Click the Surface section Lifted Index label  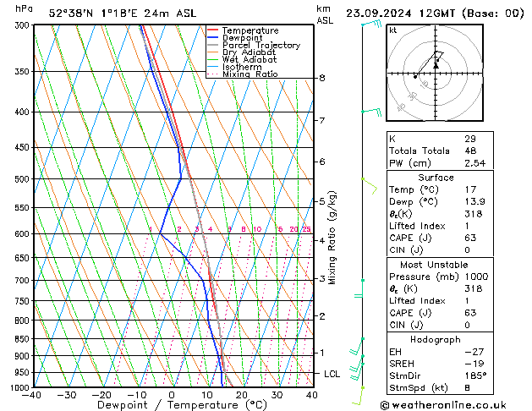[x=417, y=226]
